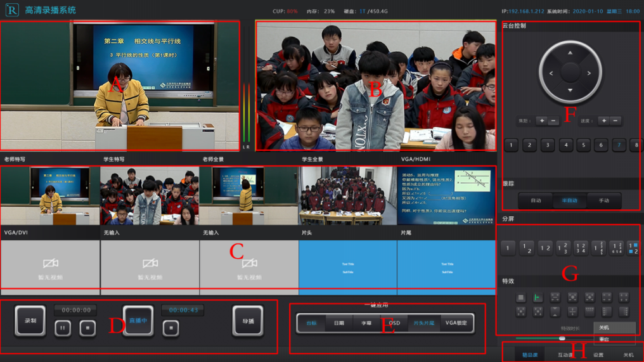Apply the green wipe transition effect
The width and height of the screenshot is (644, 362).
coord(538,297)
